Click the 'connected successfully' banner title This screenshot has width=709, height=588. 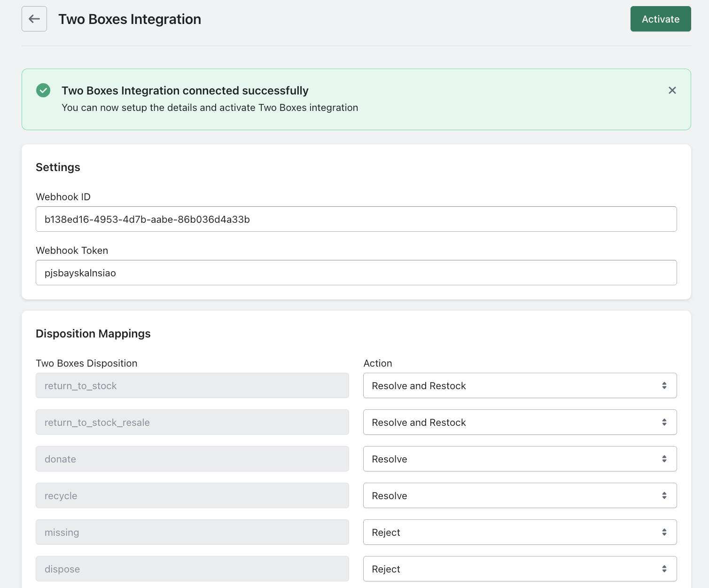pyautogui.click(x=185, y=90)
